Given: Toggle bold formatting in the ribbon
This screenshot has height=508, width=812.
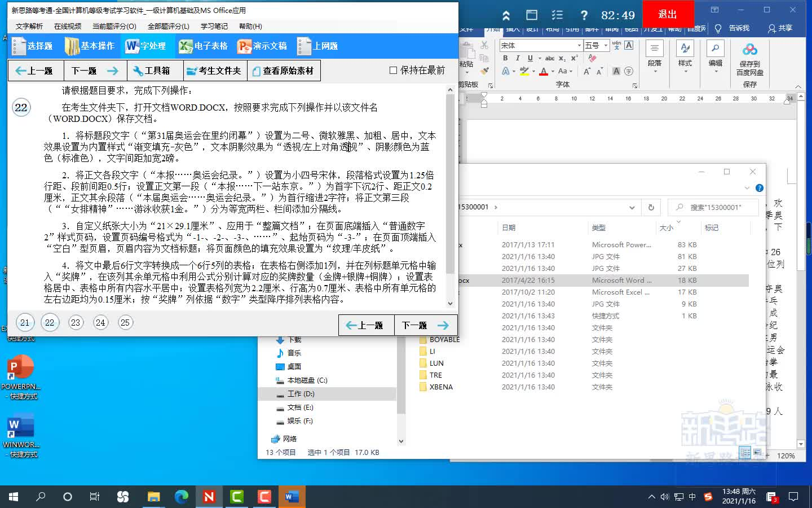Looking at the screenshot, I should [x=505, y=58].
